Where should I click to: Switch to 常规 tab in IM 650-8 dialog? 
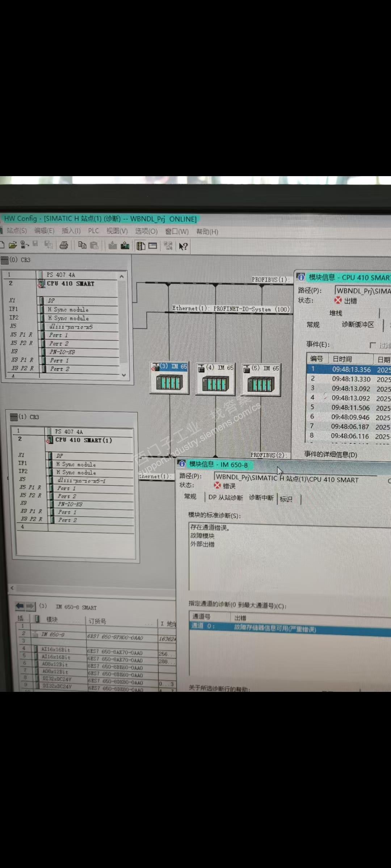pyautogui.click(x=190, y=497)
